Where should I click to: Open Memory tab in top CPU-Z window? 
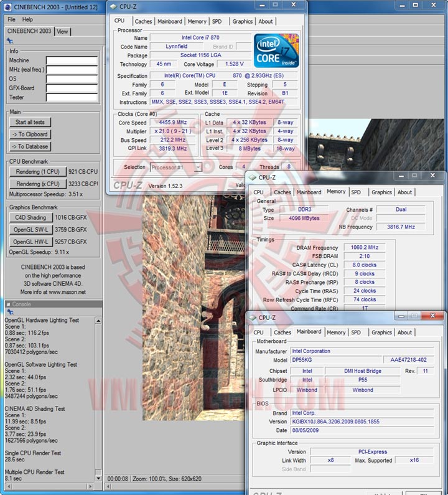coord(197,21)
